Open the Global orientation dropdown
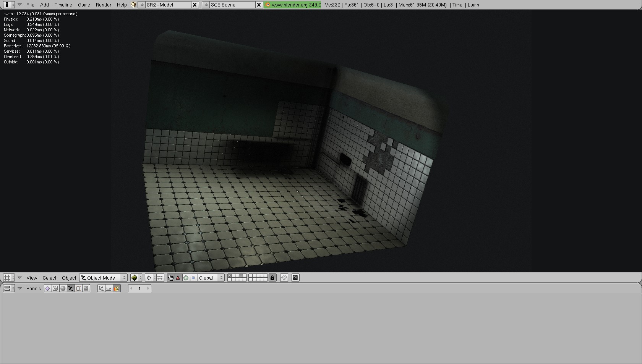This screenshot has width=642, height=364. point(211,278)
